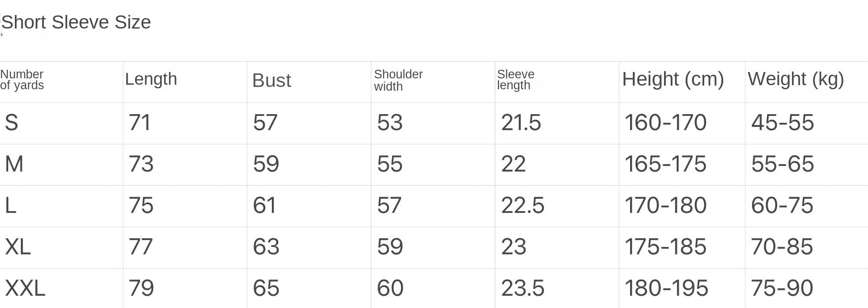
Task: Select the "Number of yards" column header
Action: (22, 80)
